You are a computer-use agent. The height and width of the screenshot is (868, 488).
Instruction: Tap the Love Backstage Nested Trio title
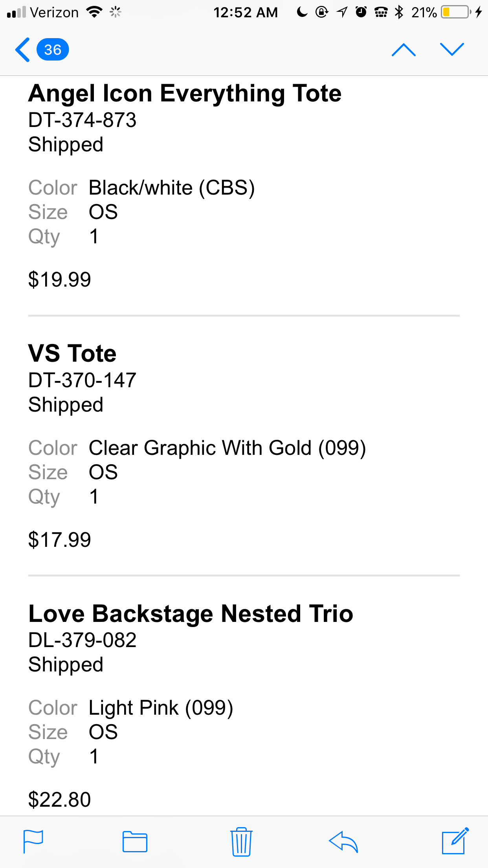pyautogui.click(x=191, y=614)
